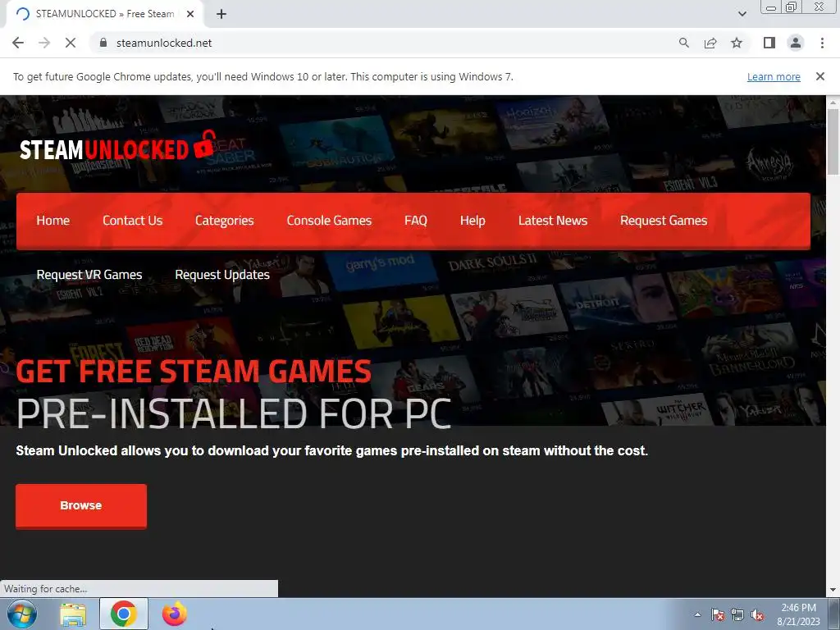
Task: Open the Categories menu item
Action: (225, 221)
